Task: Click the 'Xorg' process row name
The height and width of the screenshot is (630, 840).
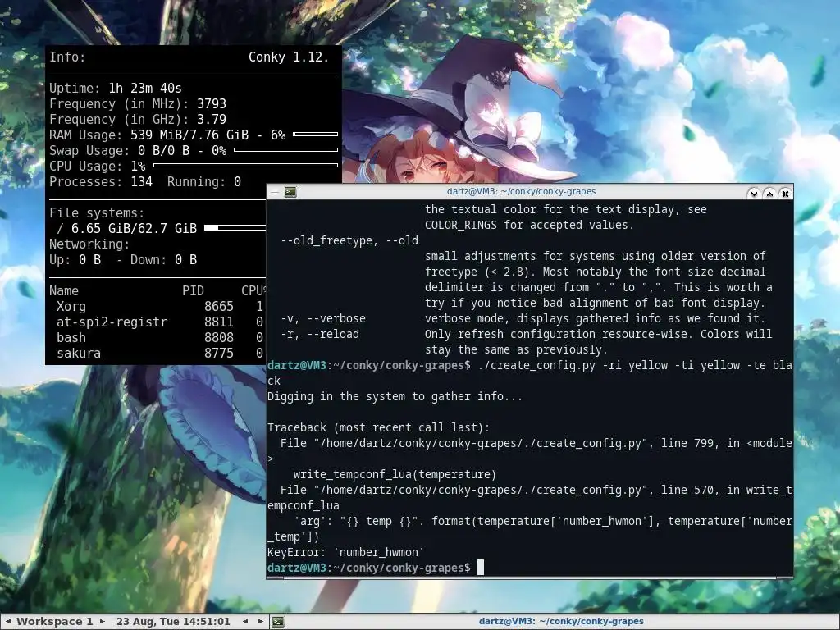Action: pyautogui.click(x=71, y=306)
